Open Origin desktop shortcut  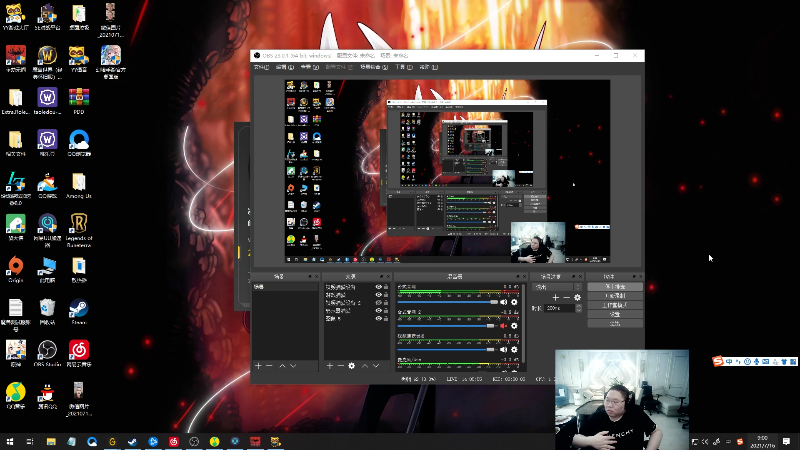point(15,269)
